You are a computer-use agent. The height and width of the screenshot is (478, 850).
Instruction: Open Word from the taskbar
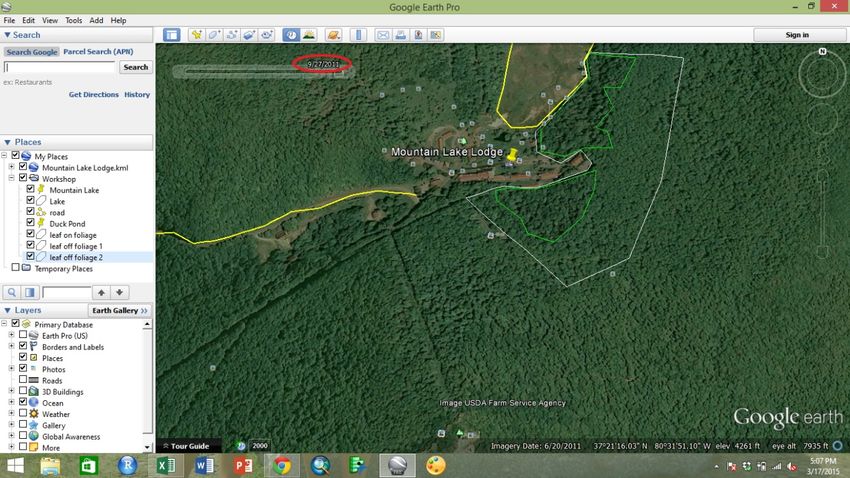click(204, 466)
